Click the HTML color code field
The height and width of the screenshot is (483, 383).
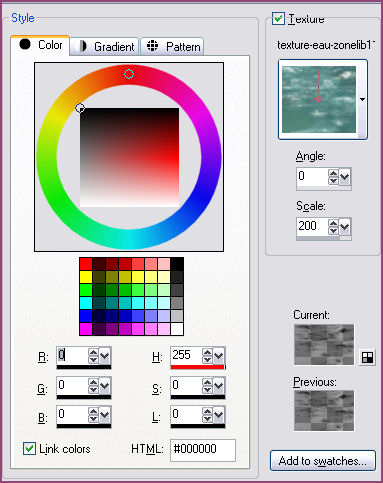pos(203,449)
